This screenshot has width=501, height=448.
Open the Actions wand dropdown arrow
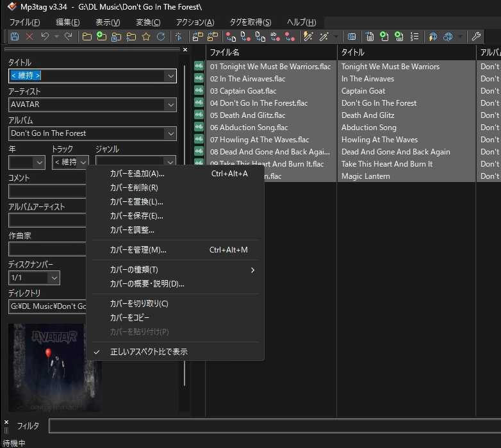[x=336, y=37]
